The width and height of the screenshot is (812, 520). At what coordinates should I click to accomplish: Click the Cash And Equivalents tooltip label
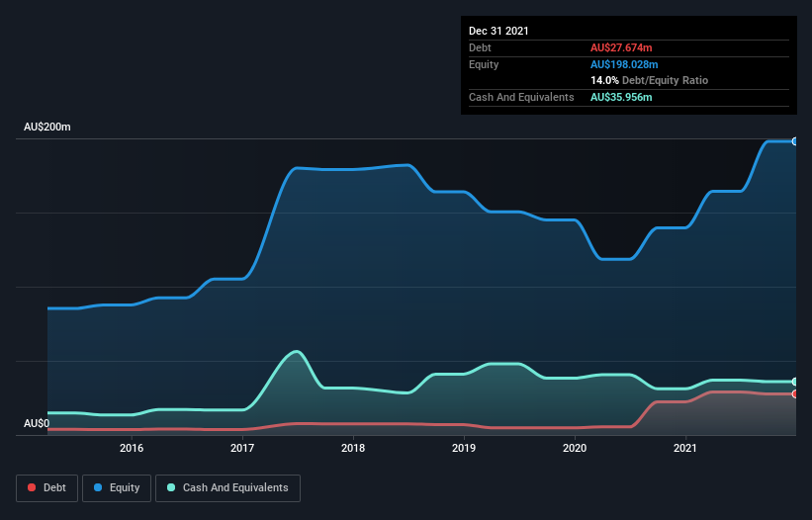[x=521, y=97]
